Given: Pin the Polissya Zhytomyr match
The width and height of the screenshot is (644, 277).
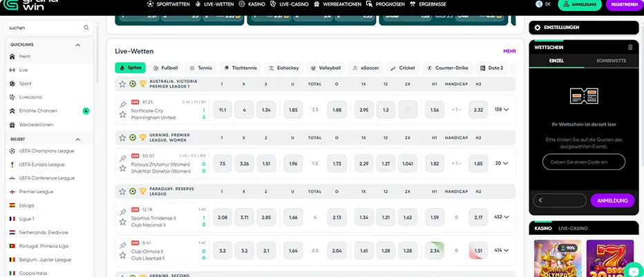Looking at the screenshot, I should (x=122, y=158).
